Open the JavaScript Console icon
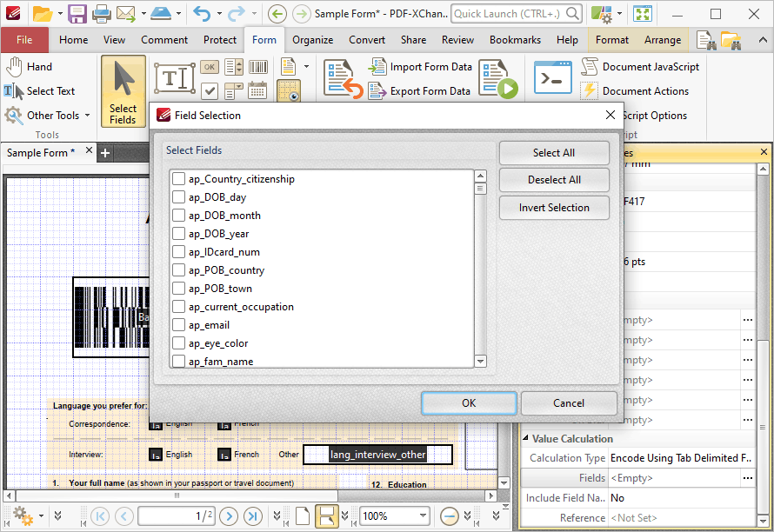This screenshot has height=532, width=774. 553,78
